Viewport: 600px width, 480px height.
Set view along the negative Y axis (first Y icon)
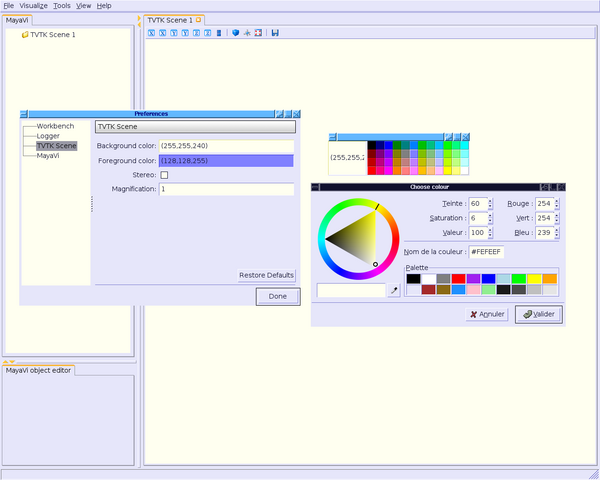click(x=174, y=33)
